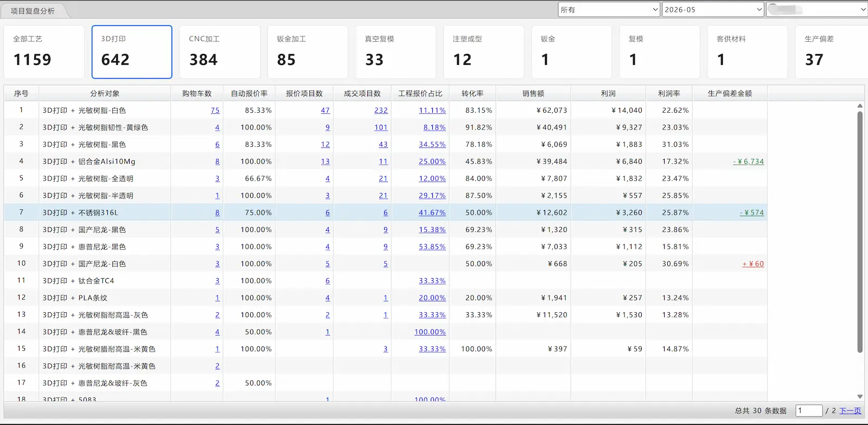Open the -¥574 deviation link for 不锈钢316L
868x425 pixels.
click(x=751, y=212)
